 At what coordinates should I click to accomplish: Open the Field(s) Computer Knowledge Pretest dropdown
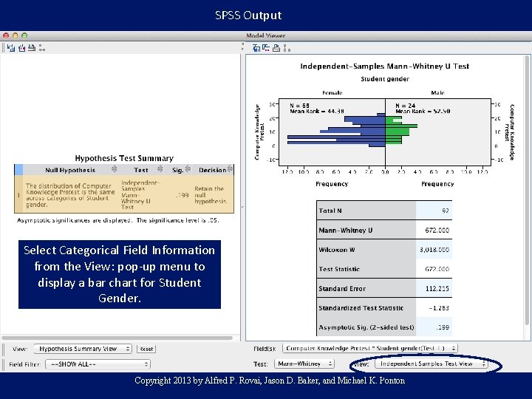[370, 349]
